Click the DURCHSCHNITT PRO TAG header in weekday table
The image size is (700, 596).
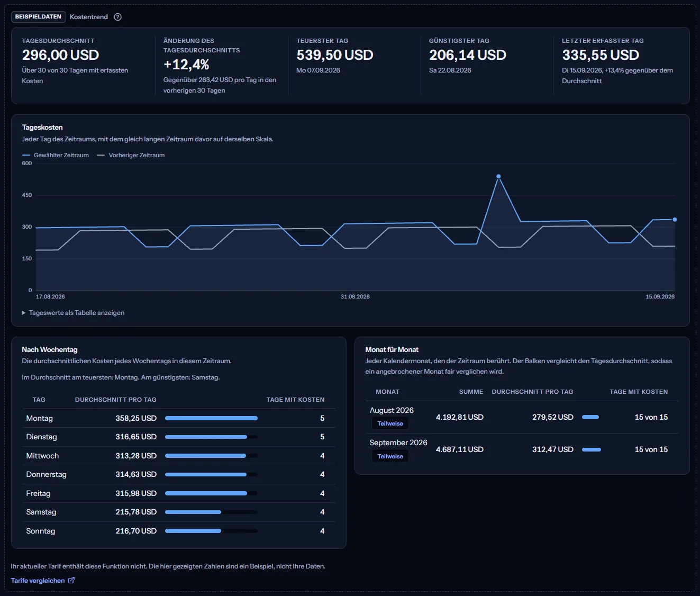(x=116, y=400)
